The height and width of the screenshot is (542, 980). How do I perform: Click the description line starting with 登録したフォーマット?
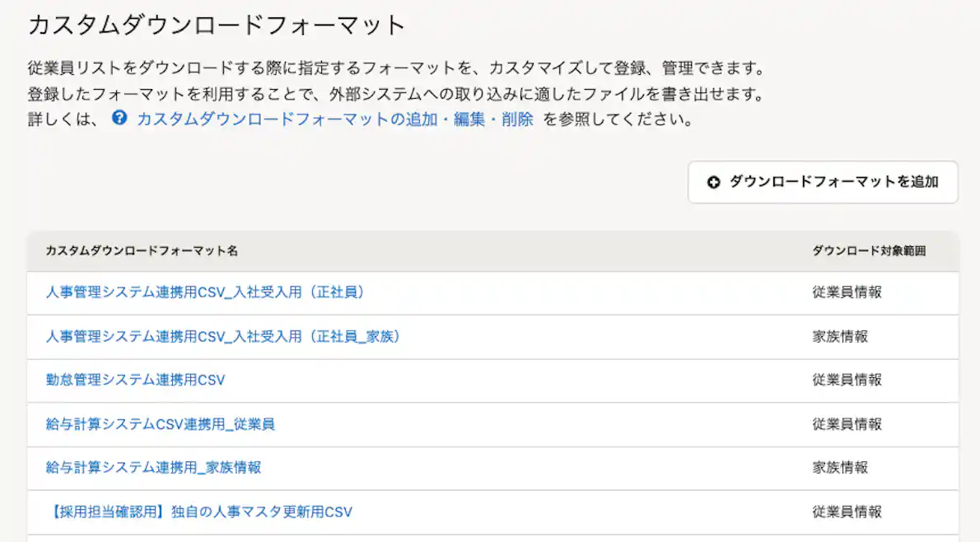pos(395,93)
